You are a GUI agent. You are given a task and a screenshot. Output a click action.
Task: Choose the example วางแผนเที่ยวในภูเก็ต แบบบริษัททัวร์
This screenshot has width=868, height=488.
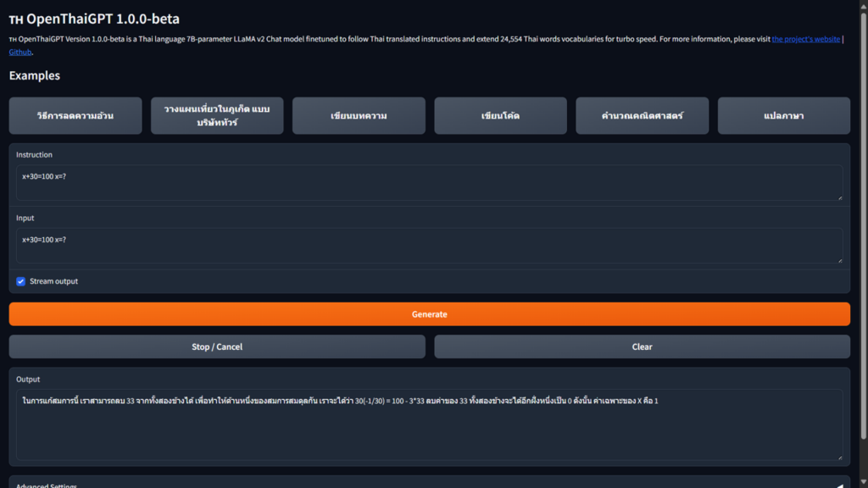(217, 115)
